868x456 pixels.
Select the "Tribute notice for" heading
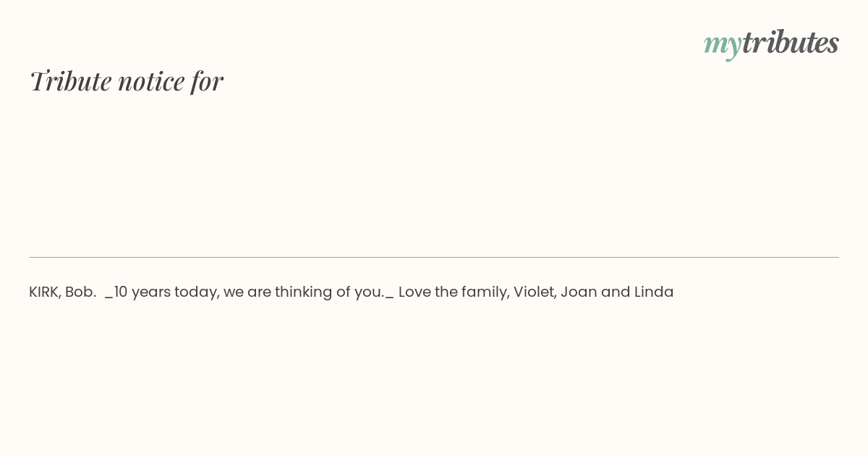(x=127, y=81)
